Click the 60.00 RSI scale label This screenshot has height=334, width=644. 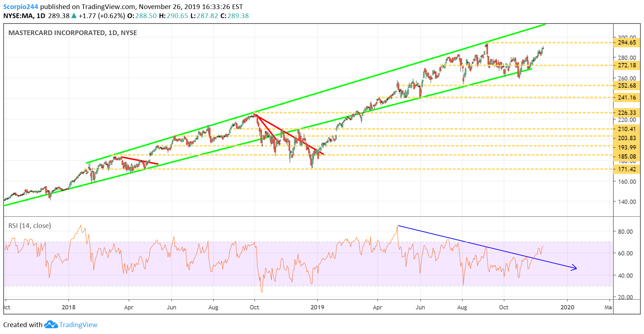tap(625, 253)
